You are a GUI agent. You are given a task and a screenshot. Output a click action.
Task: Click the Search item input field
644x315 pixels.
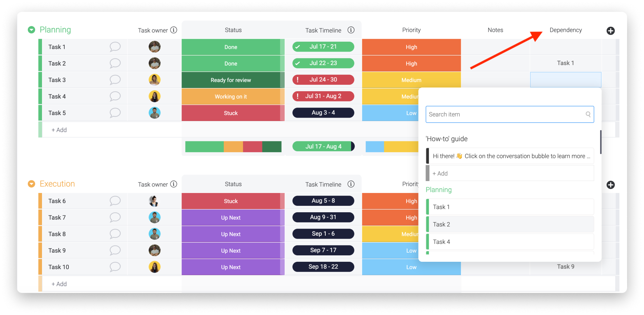(510, 114)
